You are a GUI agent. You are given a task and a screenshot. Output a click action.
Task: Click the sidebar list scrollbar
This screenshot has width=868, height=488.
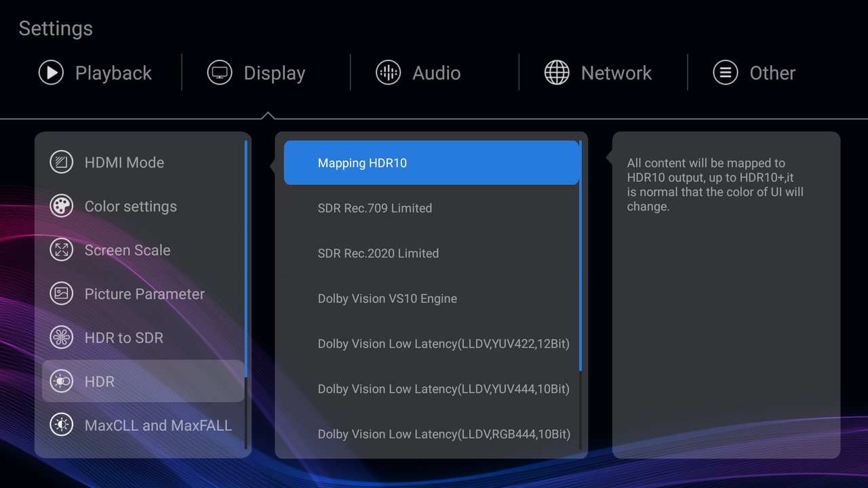246,294
